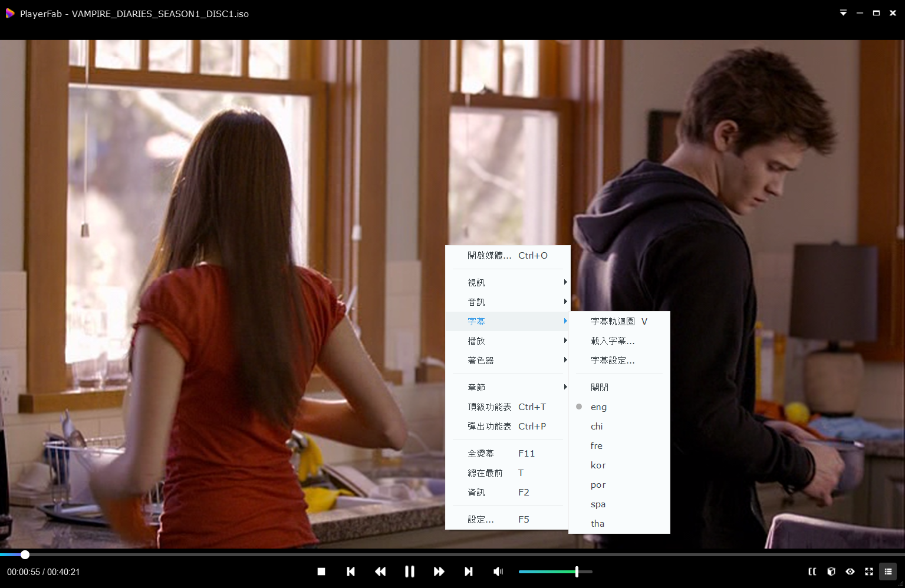
Task: Stop the video playback
Action: [321, 572]
